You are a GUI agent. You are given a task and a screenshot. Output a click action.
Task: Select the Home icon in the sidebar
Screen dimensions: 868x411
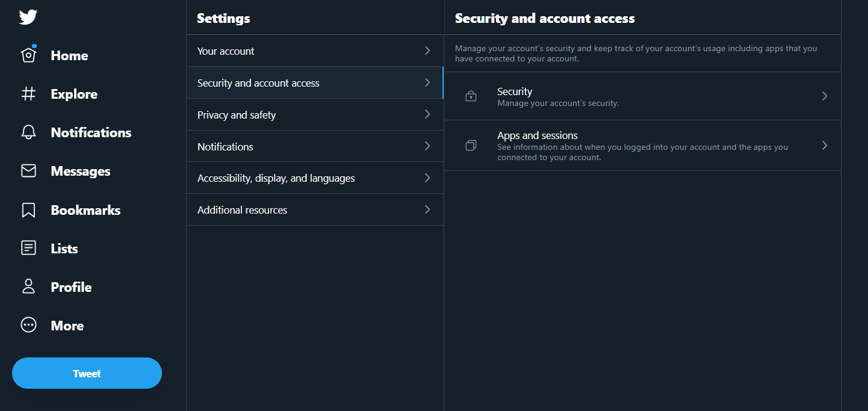28,55
